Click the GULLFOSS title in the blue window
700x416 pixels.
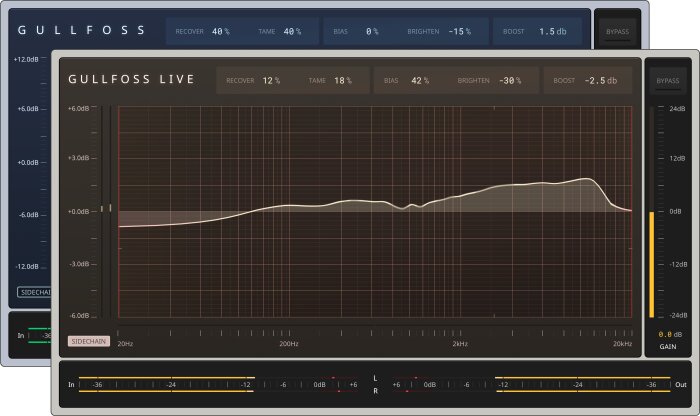tap(81, 30)
